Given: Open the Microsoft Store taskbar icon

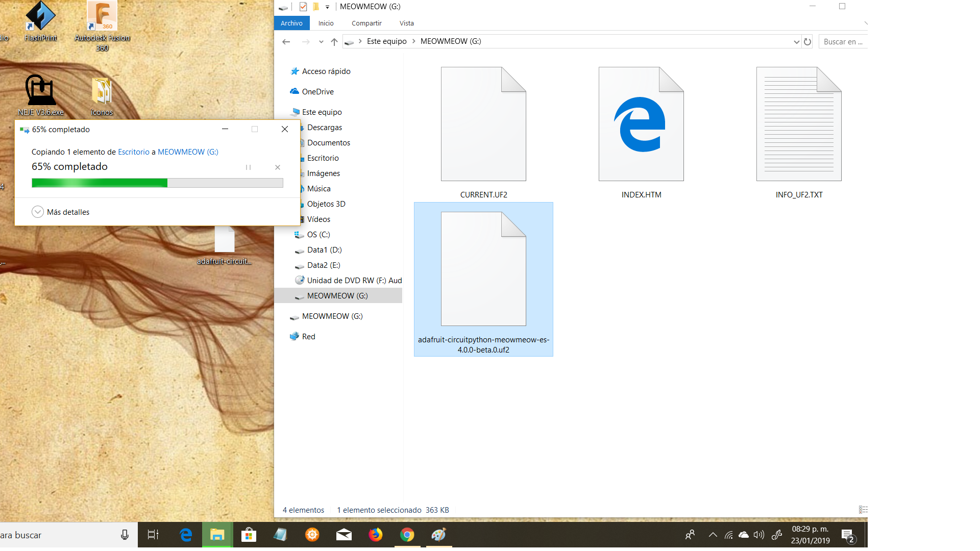Looking at the screenshot, I should pyautogui.click(x=249, y=535).
